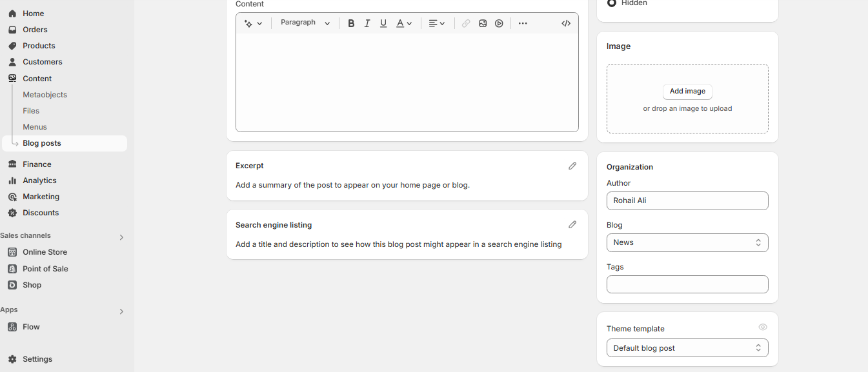The width and height of the screenshot is (868, 372).
Task: Click the Shop channel icon
Action: click(x=12, y=285)
